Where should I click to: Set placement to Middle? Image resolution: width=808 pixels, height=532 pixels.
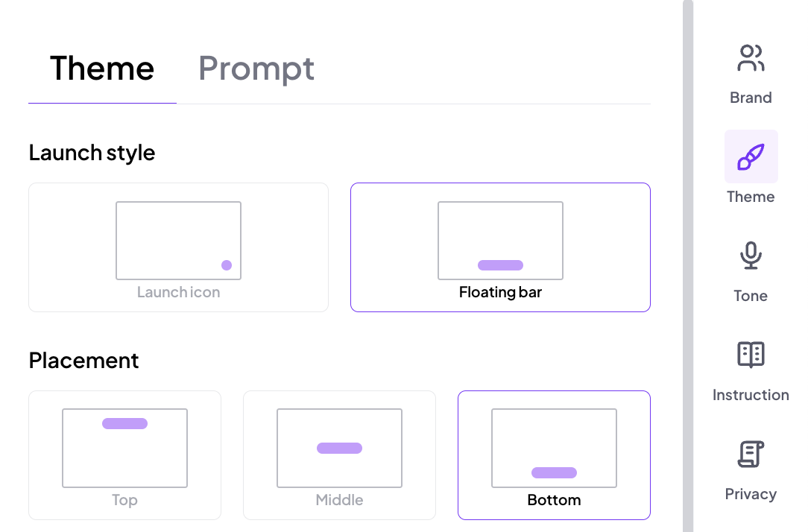(340, 455)
